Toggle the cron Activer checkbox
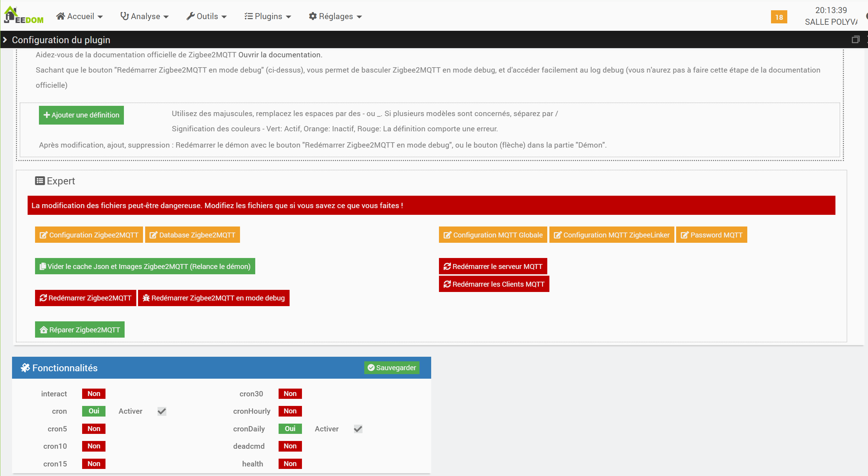 162,411
